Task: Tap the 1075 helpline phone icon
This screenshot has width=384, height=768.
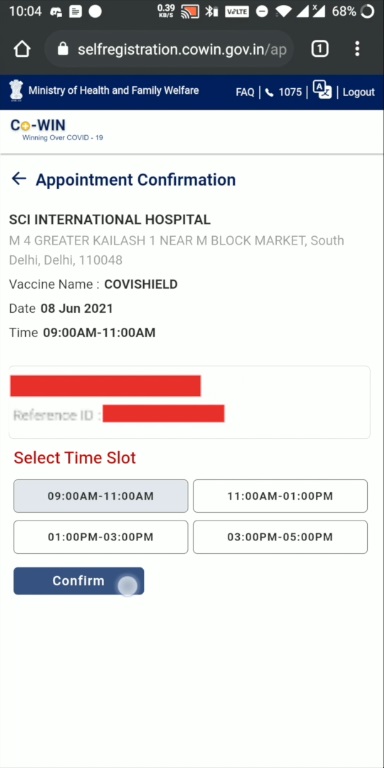Action: point(269,92)
